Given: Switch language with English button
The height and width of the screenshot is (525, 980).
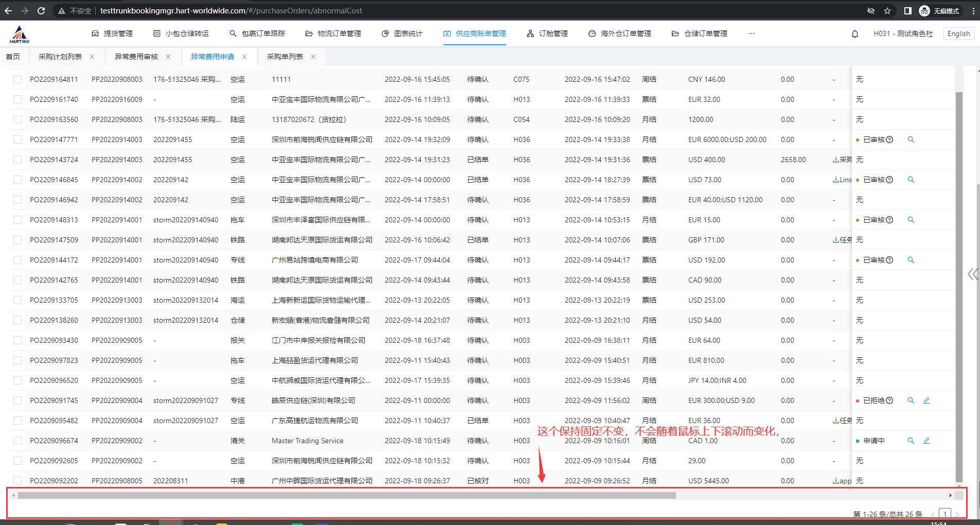Looking at the screenshot, I should click(x=958, y=34).
